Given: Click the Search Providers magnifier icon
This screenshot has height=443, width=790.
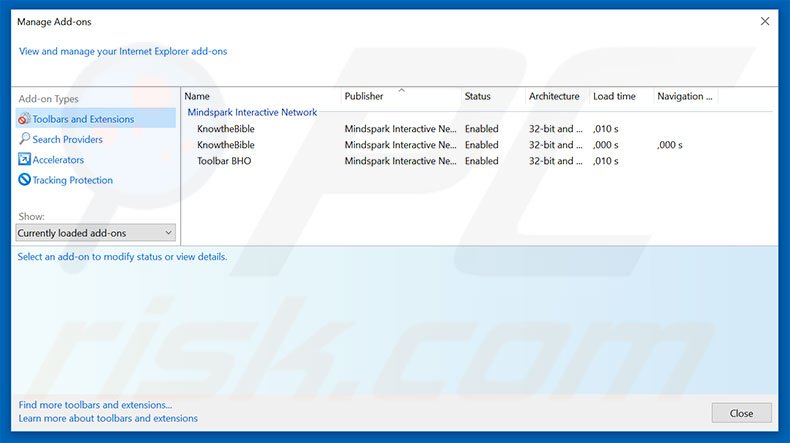Looking at the screenshot, I should tap(24, 139).
